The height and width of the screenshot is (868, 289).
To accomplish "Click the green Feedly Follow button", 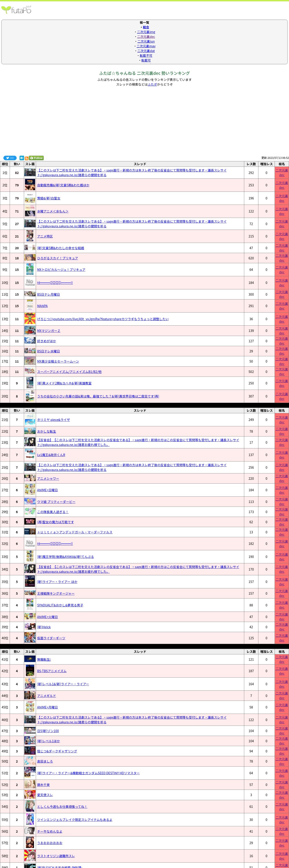I will (x=36, y=158).
